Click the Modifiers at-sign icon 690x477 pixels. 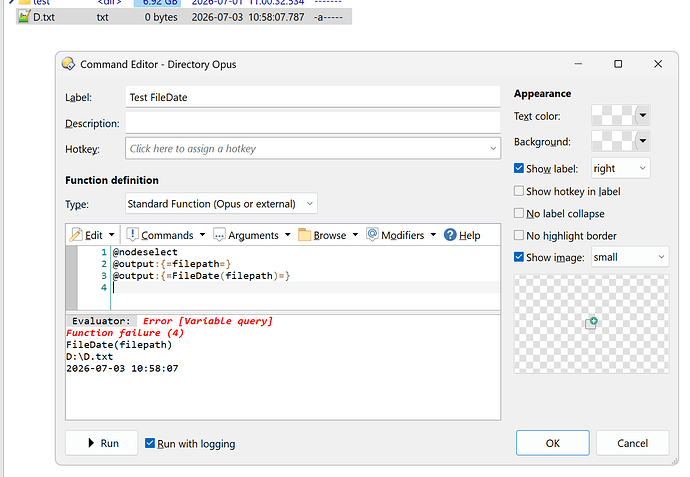372,235
